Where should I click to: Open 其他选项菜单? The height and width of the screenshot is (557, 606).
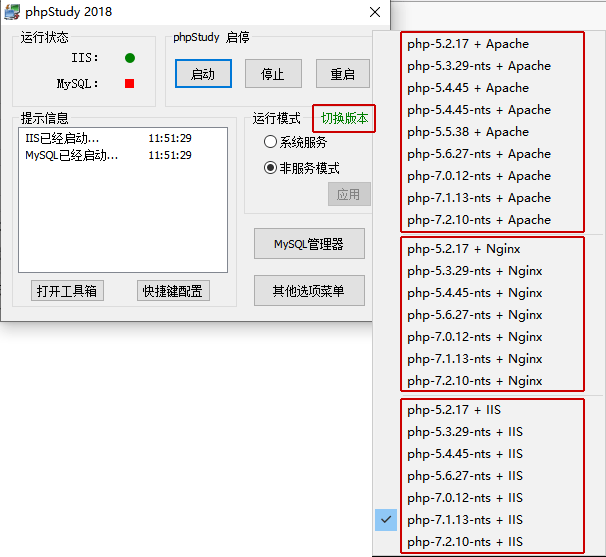[309, 291]
